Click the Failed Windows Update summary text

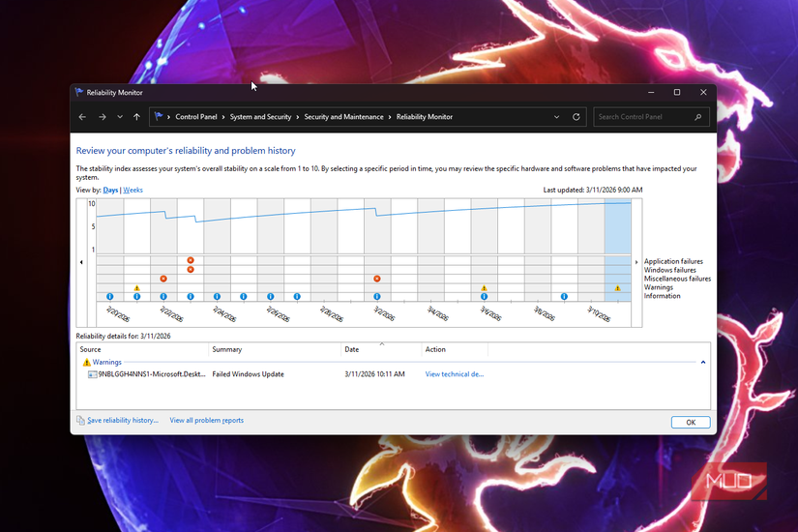248,374
